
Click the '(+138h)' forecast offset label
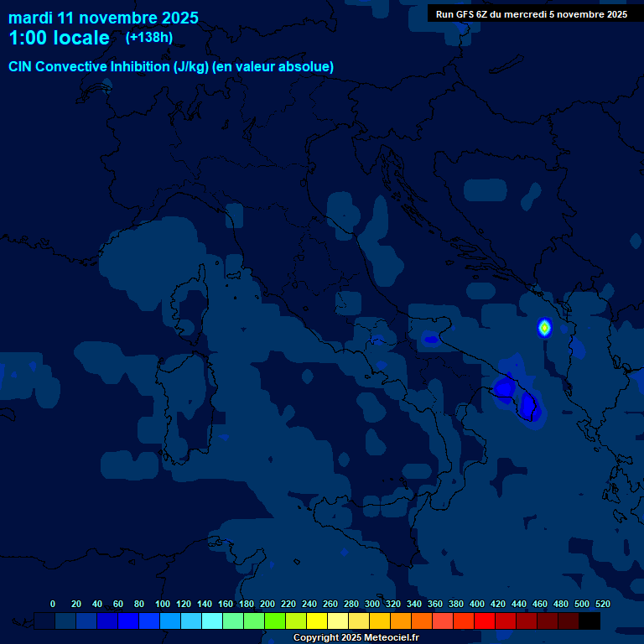point(149,38)
